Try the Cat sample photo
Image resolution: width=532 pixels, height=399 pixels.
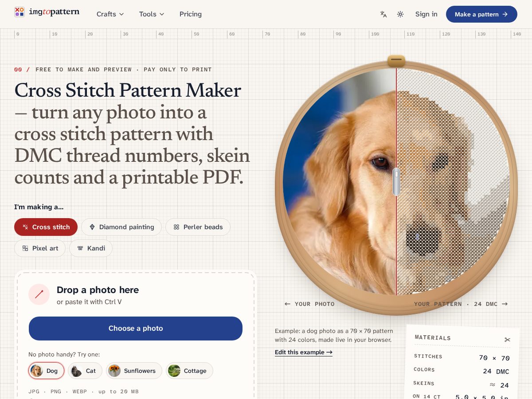pyautogui.click(x=85, y=371)
